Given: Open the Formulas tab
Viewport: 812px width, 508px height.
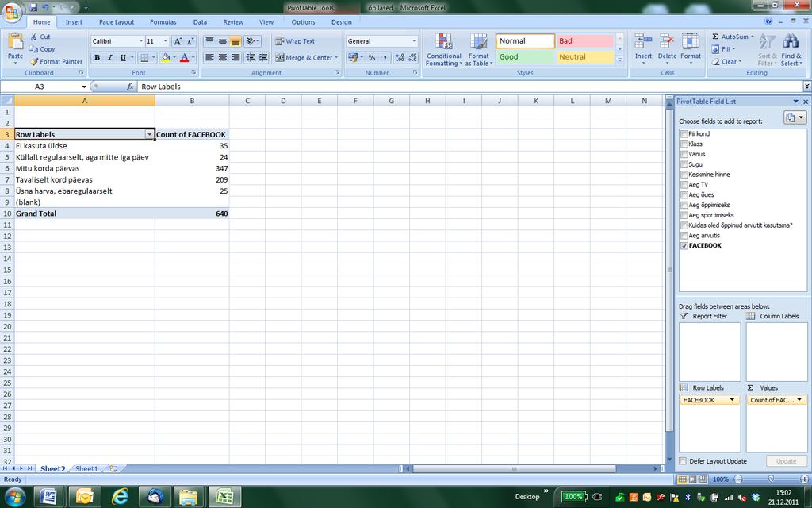Looking at the screenshot, I should click(163, 22).
